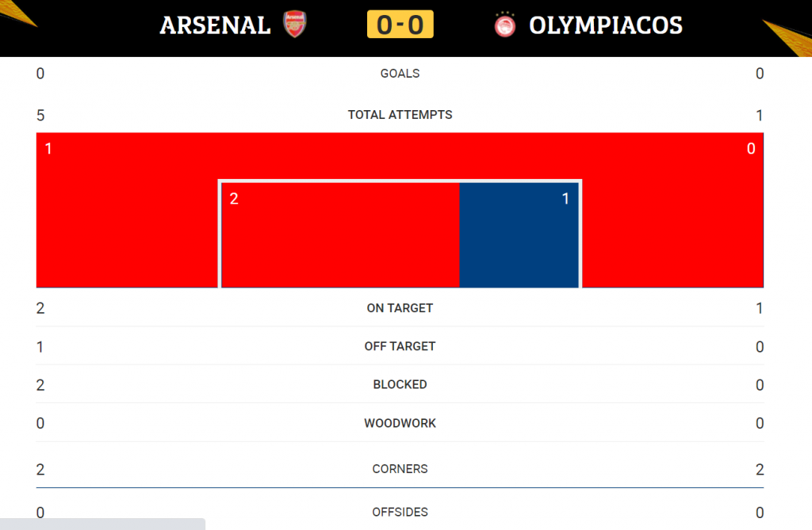Click the OLYMPIACOS team name

[x=605, y=25]
